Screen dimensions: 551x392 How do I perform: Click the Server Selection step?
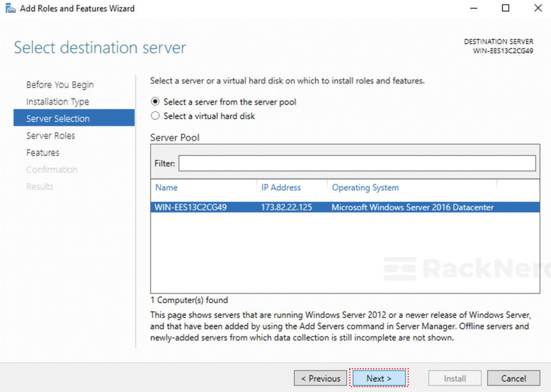[58, 118]
